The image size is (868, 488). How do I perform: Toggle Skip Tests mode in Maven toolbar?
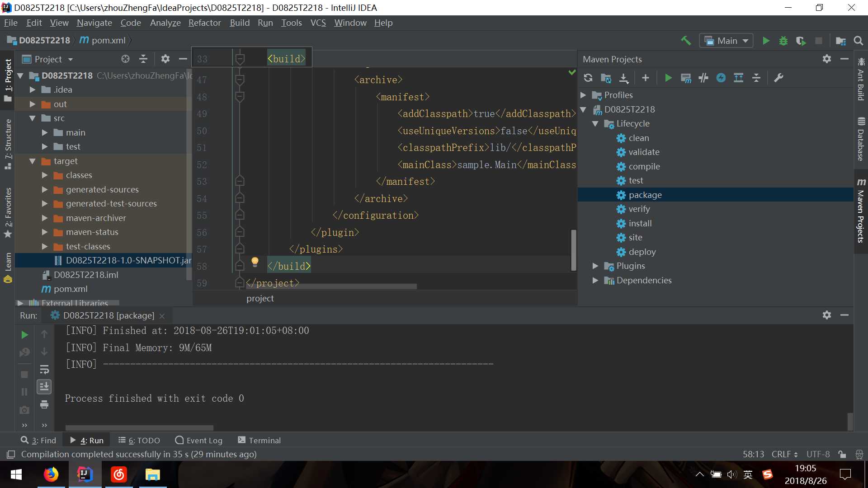(721, 78)
